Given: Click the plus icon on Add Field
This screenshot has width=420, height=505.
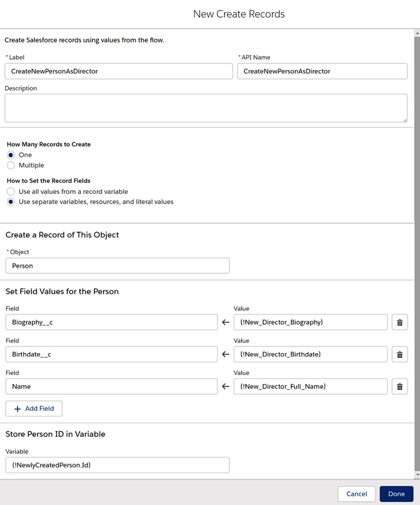Looking at the screenshot, I should 18,409.
